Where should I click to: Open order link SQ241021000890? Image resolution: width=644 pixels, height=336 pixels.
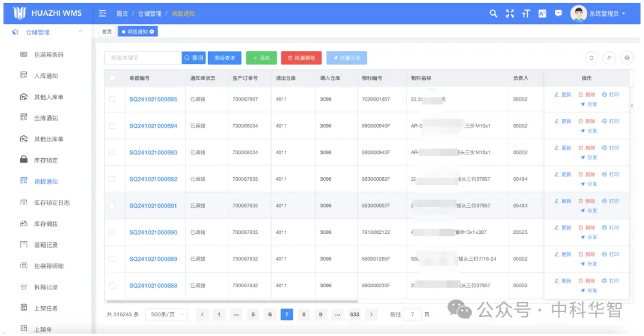153,232
